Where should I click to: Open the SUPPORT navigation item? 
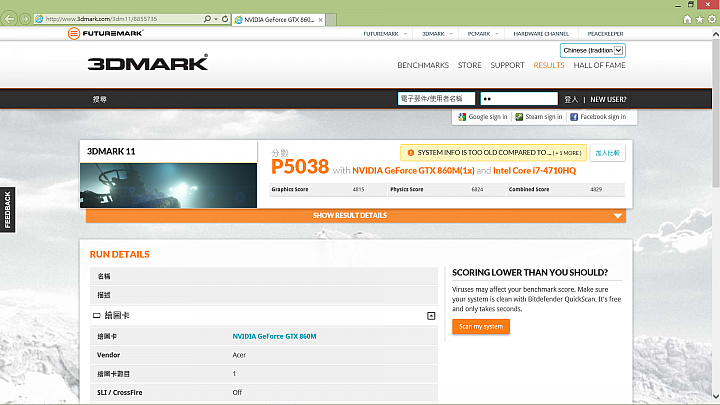tap(507, 65)
